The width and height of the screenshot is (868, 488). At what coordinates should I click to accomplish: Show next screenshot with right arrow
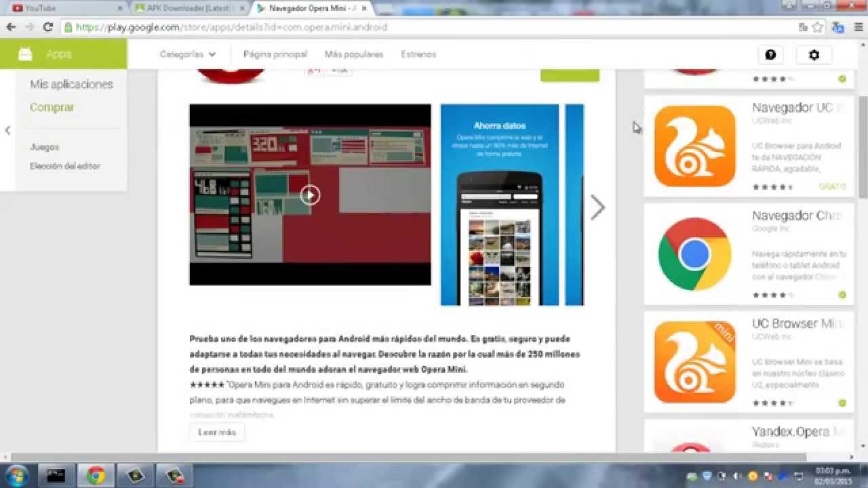(x=597, y=207)
